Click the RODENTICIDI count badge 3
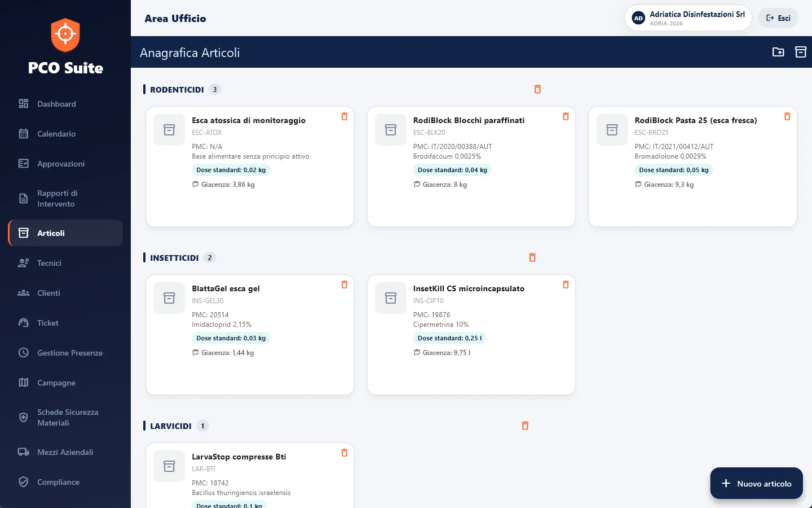 tap(215, 89)
